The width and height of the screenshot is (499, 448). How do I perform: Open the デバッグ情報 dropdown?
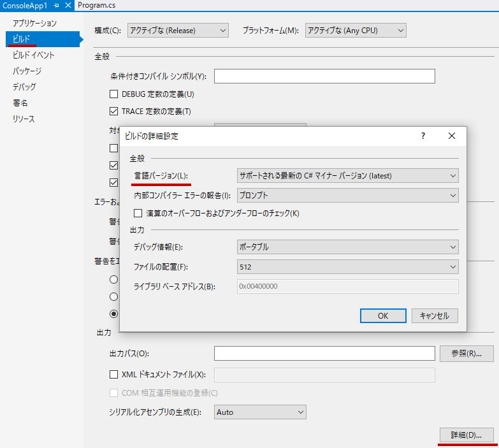347,247
